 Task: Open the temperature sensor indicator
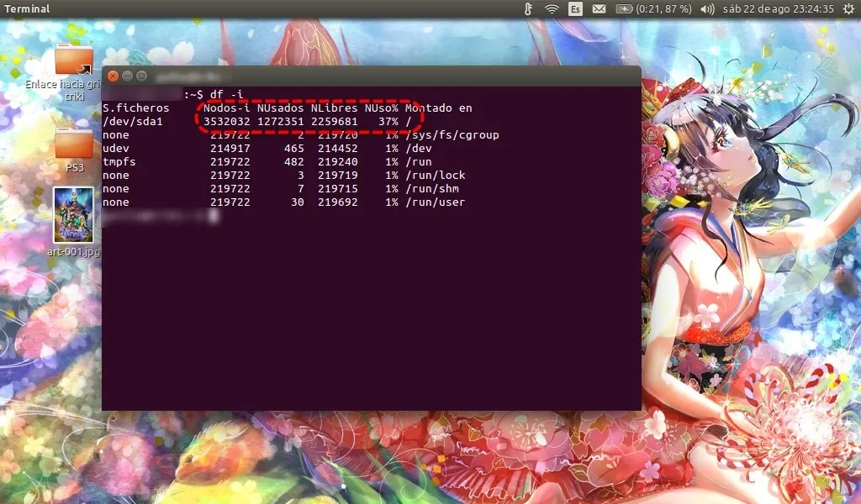[x=528, y=9]
